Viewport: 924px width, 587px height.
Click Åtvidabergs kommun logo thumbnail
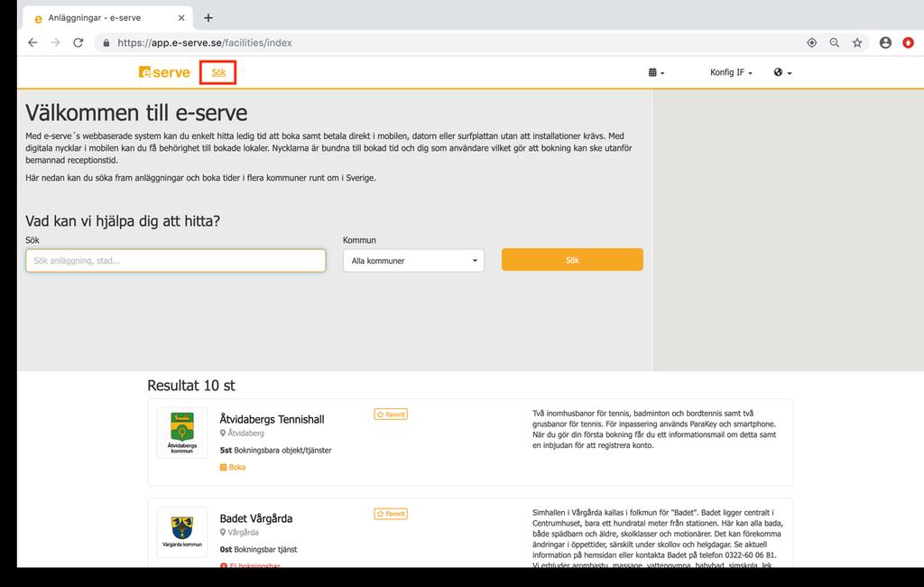coord(182,433)
